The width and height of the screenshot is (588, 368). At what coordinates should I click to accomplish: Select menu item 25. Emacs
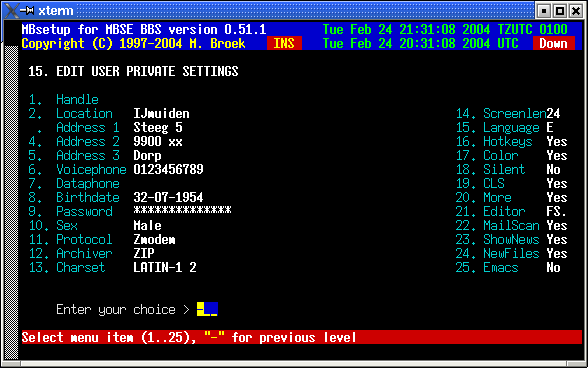(x=487, y=267)
